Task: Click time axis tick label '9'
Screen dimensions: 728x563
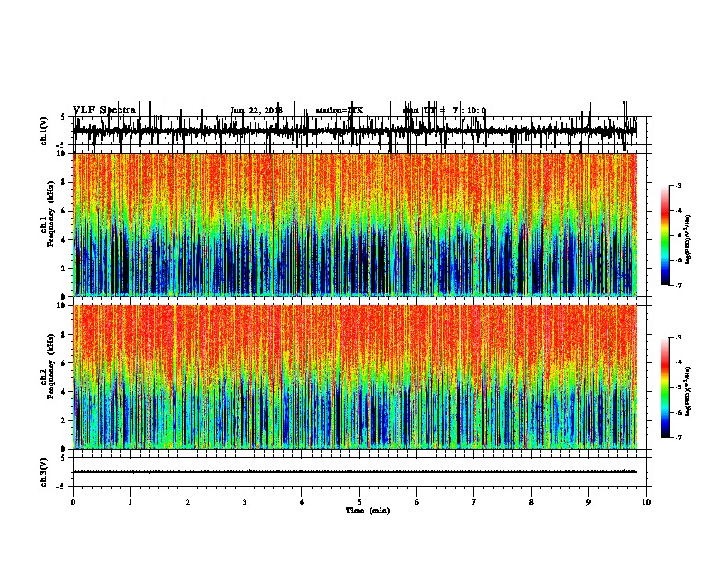Action: point(588,502)
